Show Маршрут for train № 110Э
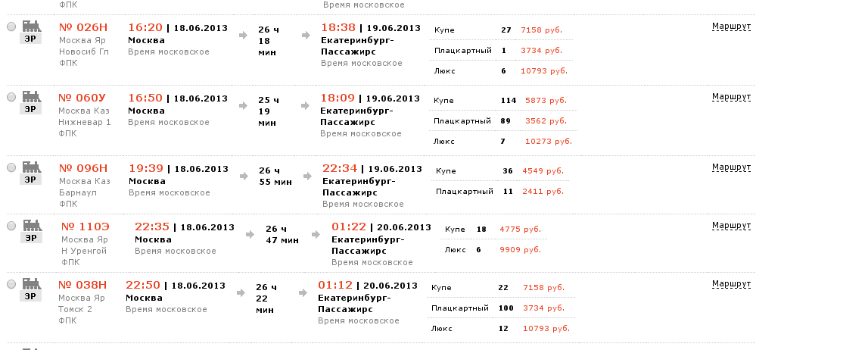 pyautogui.click(x=731, y=226)
